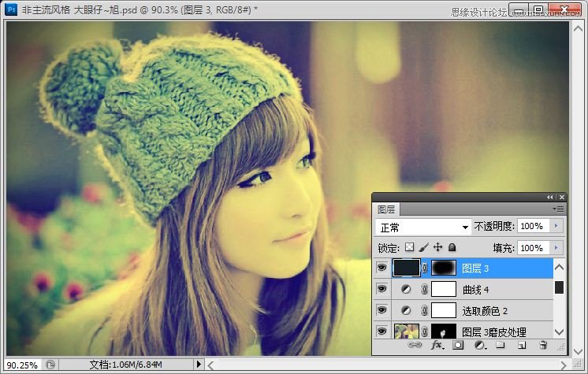Click the link layers icon in Layers panel

click(x=415, y=345)
